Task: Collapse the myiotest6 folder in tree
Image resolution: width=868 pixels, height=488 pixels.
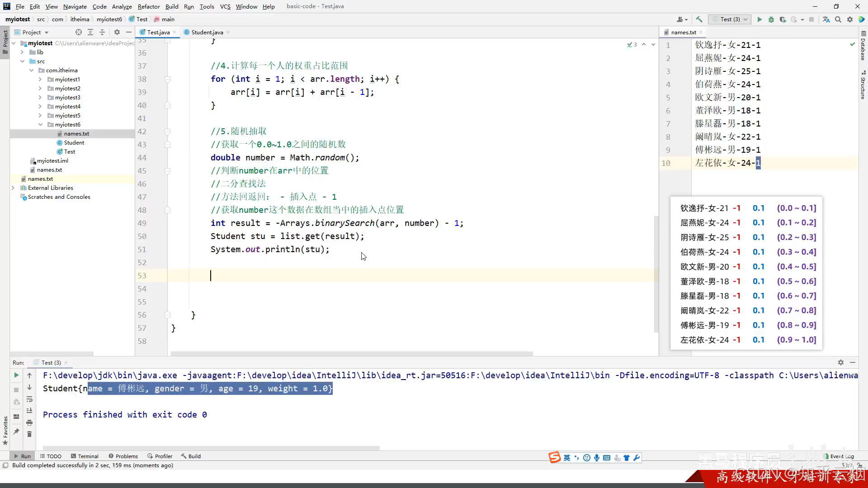Action: click(40, 125)
